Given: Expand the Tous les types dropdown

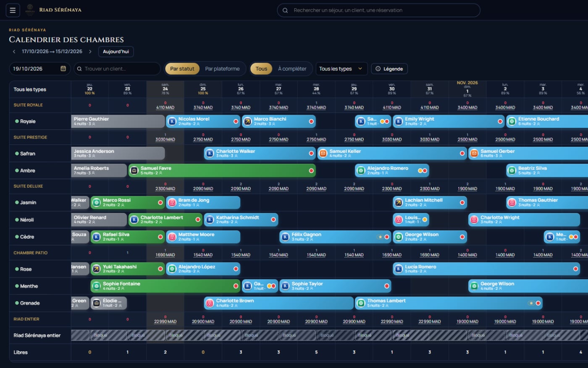Looking at the screenshot, I should pyautogui.click(x=341, y=69).
